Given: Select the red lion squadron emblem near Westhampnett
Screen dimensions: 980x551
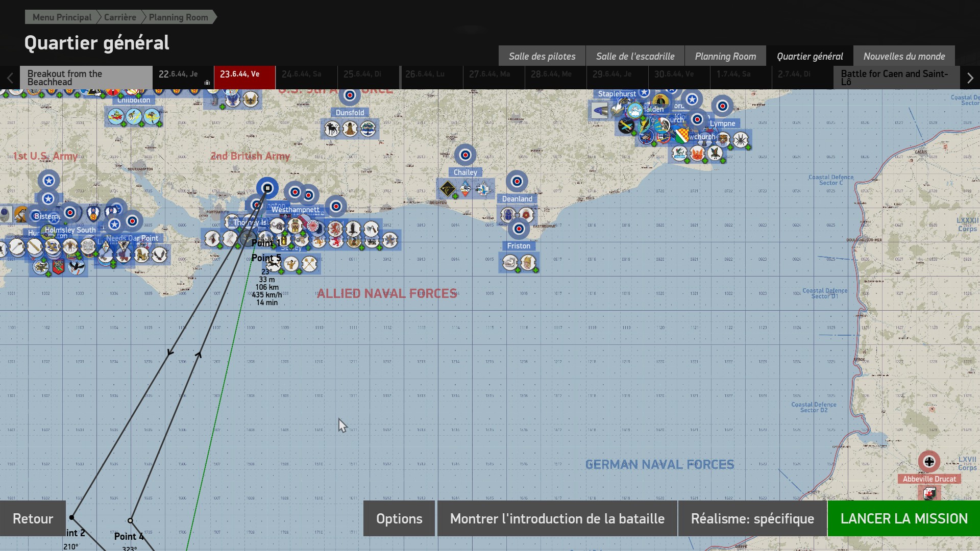Looking at the screenshot, I should tap(335, 228).
